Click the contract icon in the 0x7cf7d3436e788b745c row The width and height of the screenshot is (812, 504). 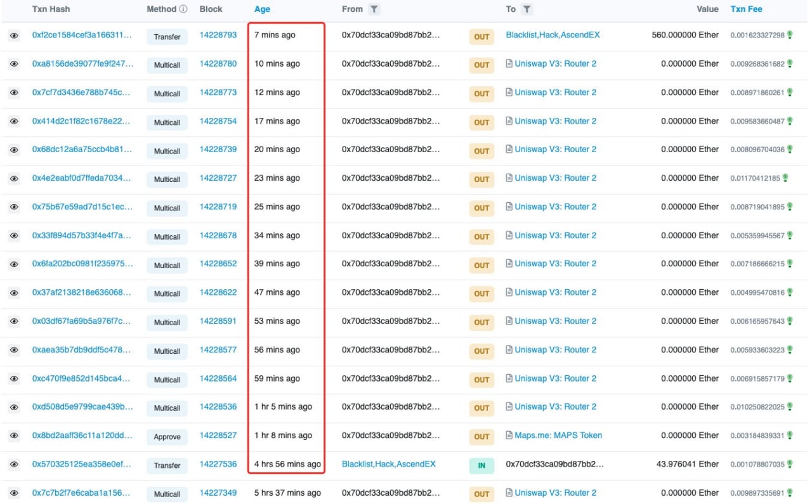[509, 93]
